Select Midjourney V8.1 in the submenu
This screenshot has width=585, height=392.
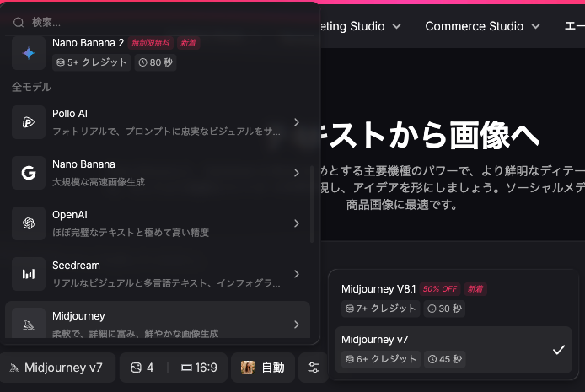454,298
